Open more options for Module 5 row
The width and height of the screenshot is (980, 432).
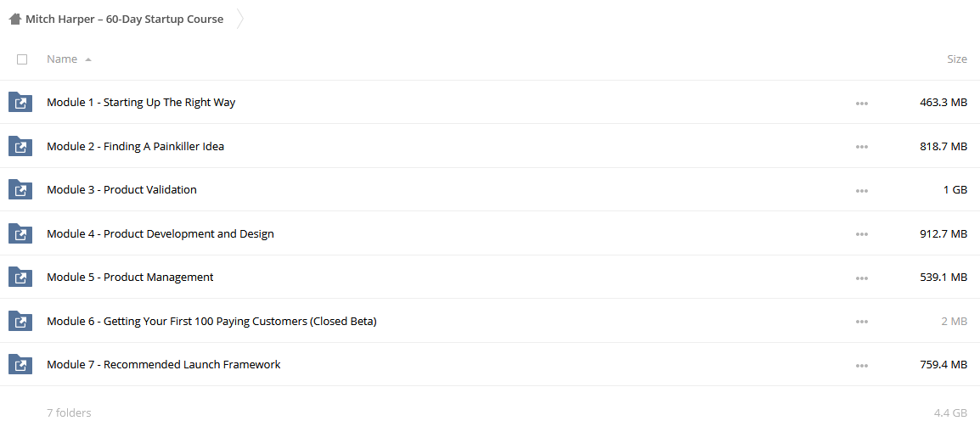coord(862,278)
